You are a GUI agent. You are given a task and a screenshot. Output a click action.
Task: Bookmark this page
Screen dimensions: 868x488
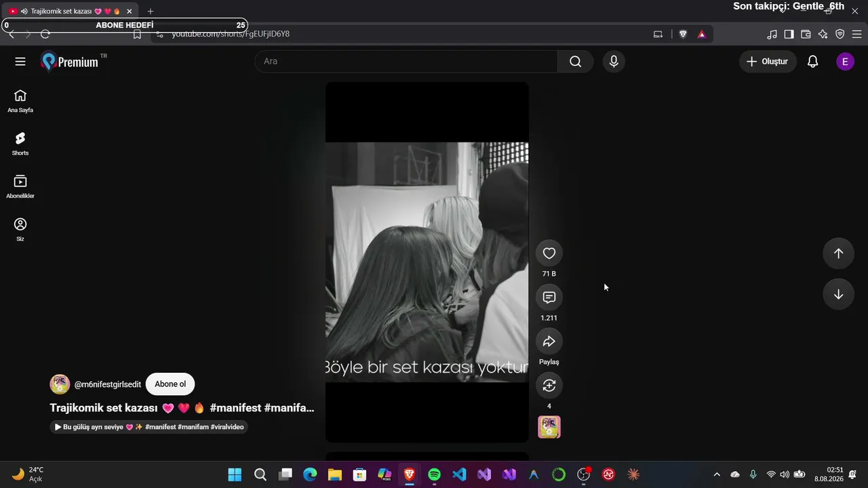[x=137, y=34]
